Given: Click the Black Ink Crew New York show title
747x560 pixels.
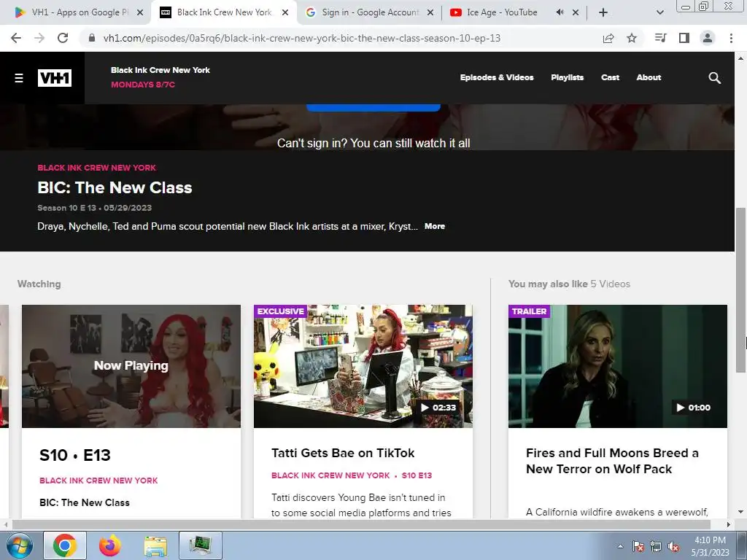Looking at the screenshot, I should tap(160, 70).
